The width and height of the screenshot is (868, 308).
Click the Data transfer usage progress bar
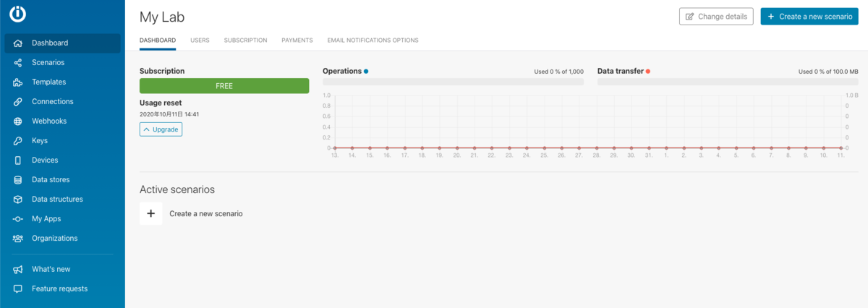click(728, 82)
